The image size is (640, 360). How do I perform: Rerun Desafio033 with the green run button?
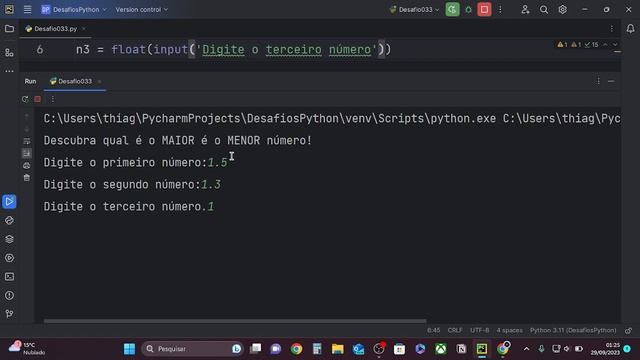click(x=452, y=9)
